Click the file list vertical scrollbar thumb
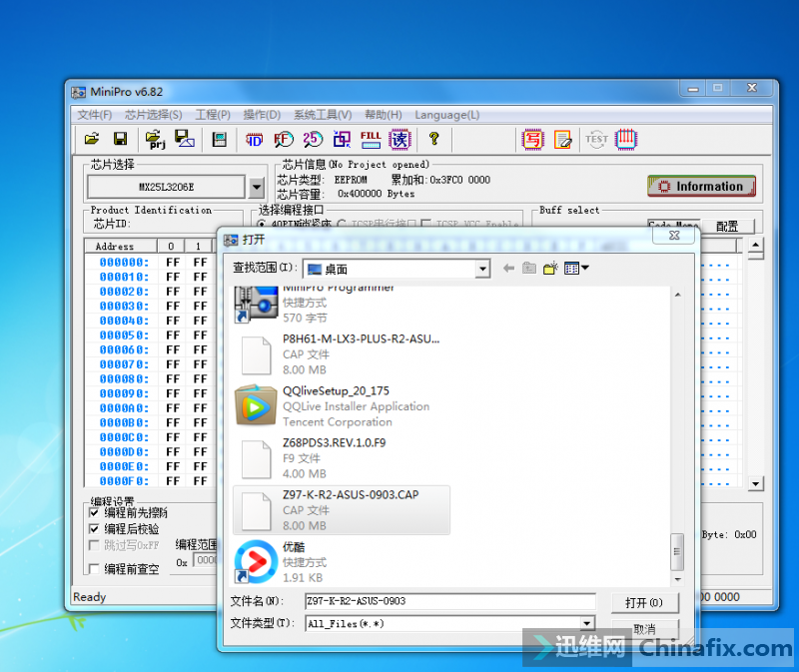Image resolution: width=799 pixels, height=672 pixels. (677, 550)
